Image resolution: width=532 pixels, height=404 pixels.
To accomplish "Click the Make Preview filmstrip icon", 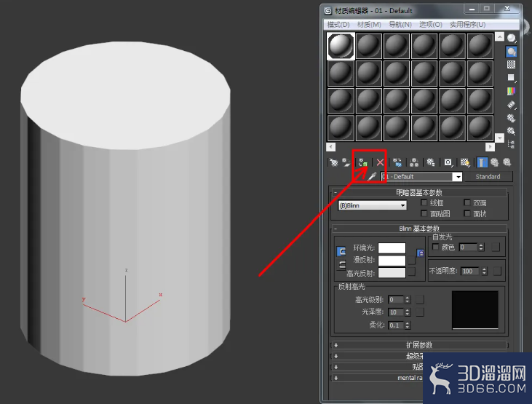I will pos(512,105).
